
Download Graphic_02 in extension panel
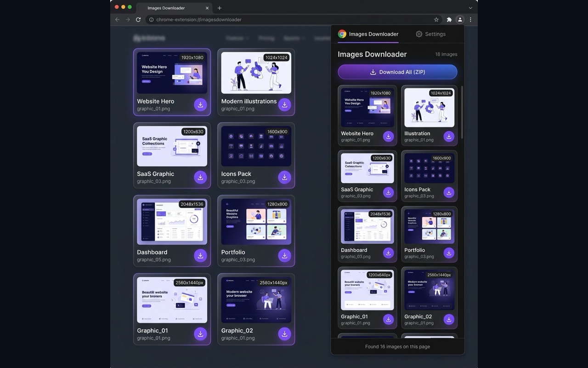pos(449,319)
